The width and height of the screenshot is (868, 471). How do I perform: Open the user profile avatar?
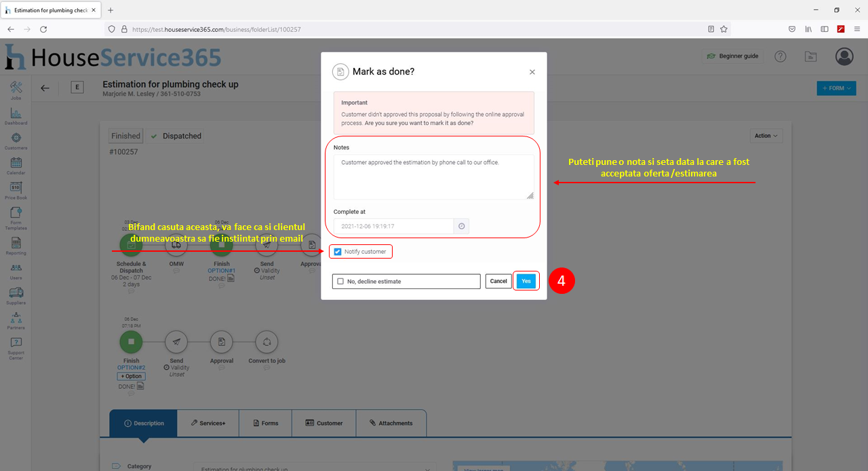(x=844, y=56)
